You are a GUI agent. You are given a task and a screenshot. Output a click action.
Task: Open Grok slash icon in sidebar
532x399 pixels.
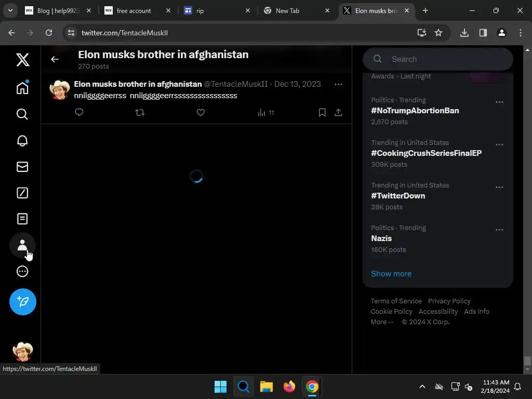coord(22,193)
